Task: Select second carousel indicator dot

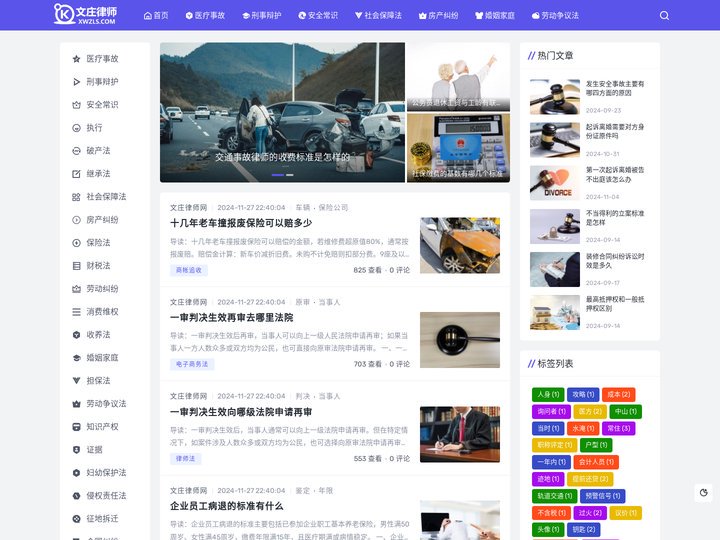Action: tap(290, 175)
